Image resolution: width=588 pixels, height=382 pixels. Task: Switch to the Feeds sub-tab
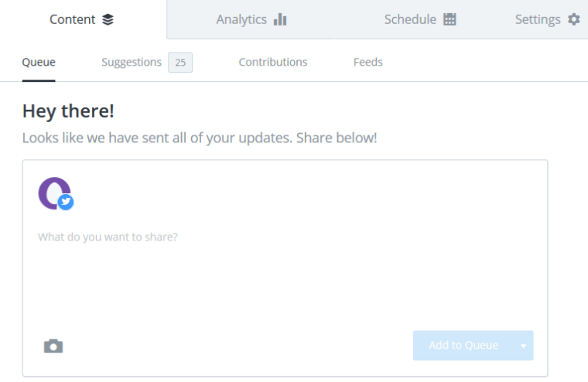(x=367, y=62)
